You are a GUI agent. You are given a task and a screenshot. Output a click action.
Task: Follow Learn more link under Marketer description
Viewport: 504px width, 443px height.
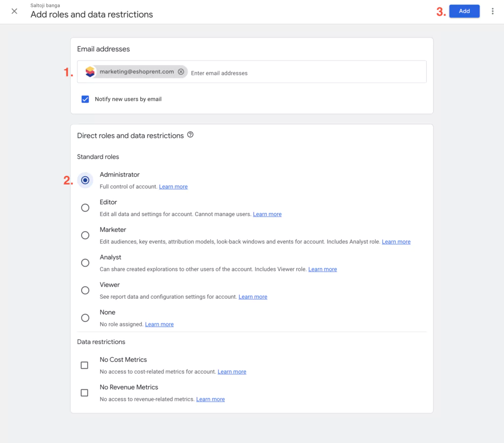click(396, 242)
